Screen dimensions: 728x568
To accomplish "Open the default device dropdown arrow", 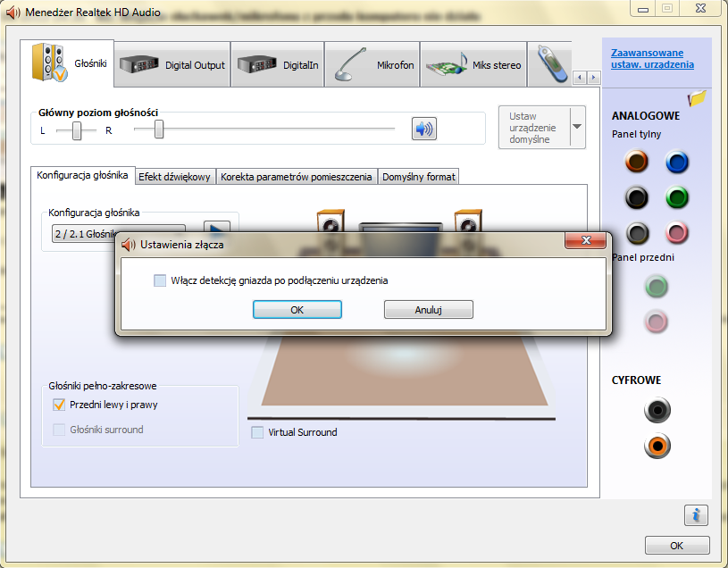I will click(577, 127).
